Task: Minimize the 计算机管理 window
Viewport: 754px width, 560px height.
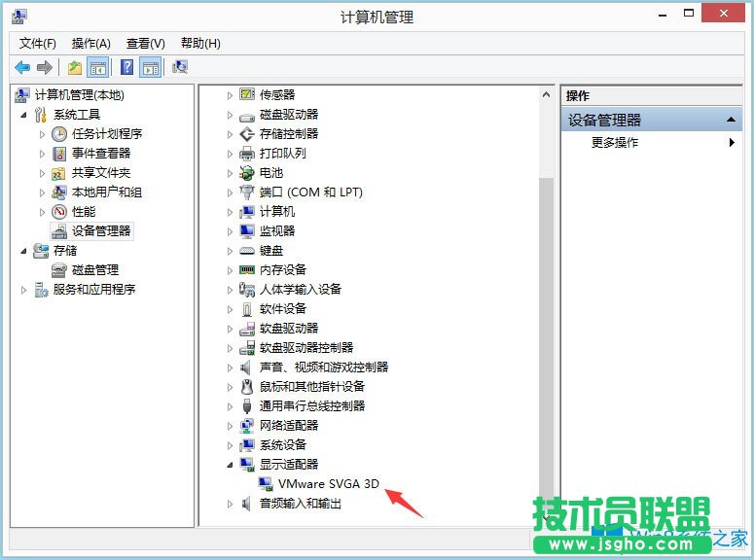Action: pos(663,15)
